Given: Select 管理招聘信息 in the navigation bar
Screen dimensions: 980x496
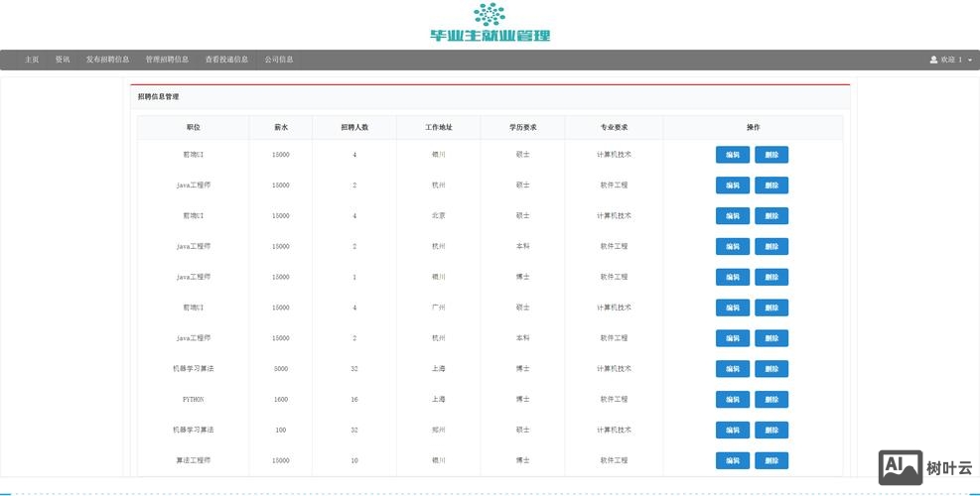Looking at the screenshot, I should 167,60.
